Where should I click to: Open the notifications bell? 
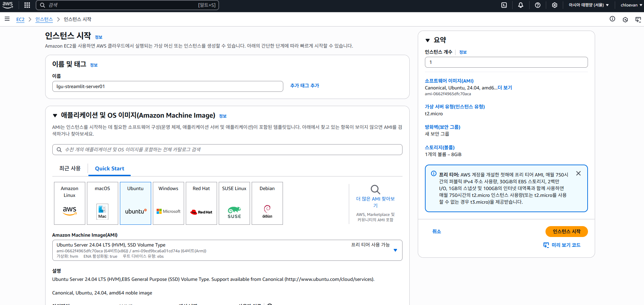tap(521, 5)
